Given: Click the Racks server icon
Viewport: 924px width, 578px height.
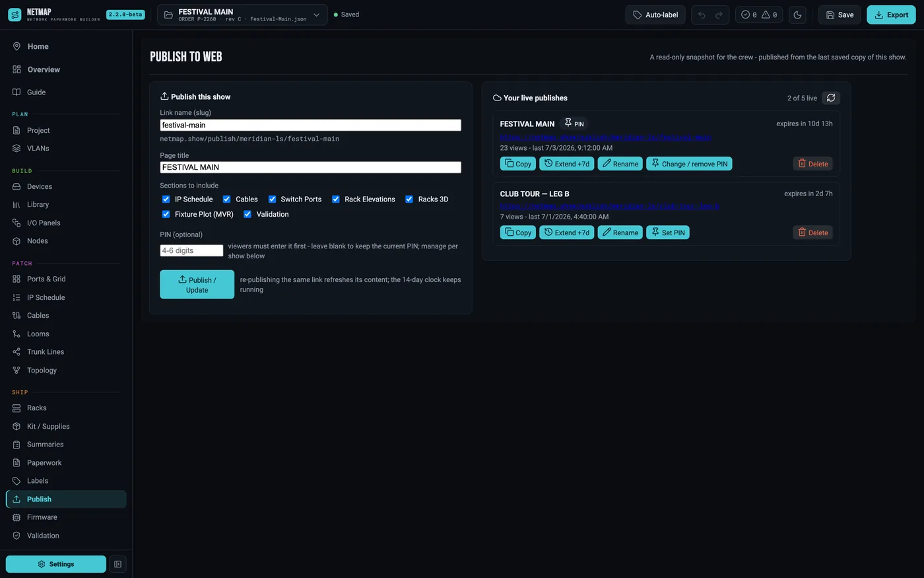Looking at the screenshot, I should coord(16,408).
